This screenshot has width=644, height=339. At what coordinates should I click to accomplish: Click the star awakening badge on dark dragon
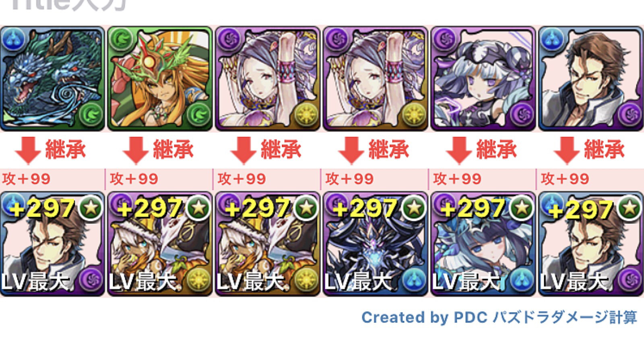[x=414, y=208]
